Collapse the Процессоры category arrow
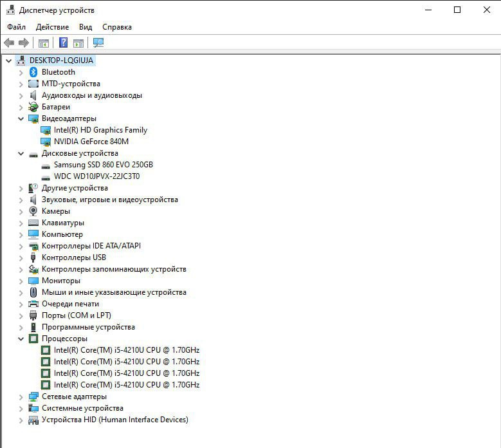Viewport: 501px width, 448px height. pyautogui.click(x=21, y=339)
